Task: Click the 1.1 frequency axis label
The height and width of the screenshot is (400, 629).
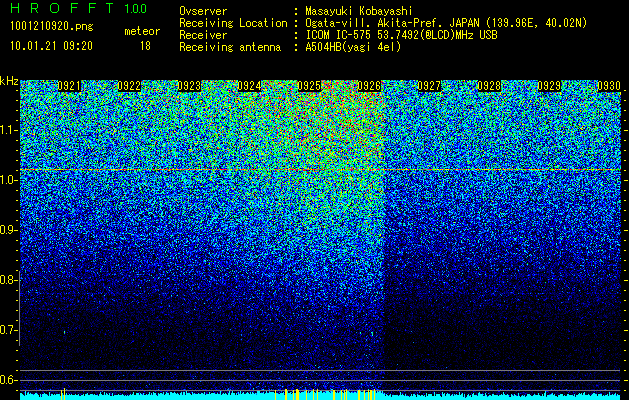Action: 9,130
